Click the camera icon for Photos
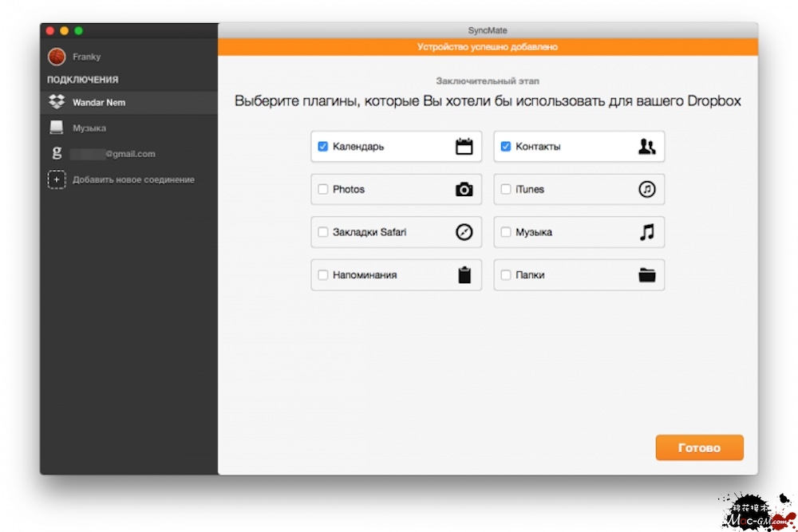This screenshot has width=798, height=532. click(464, 190)
